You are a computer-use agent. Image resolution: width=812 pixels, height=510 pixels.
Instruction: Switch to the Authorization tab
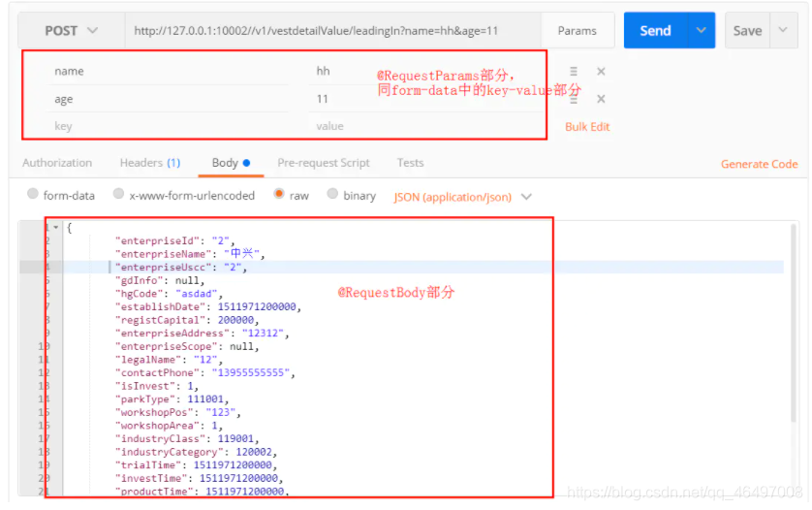point(57,163)
